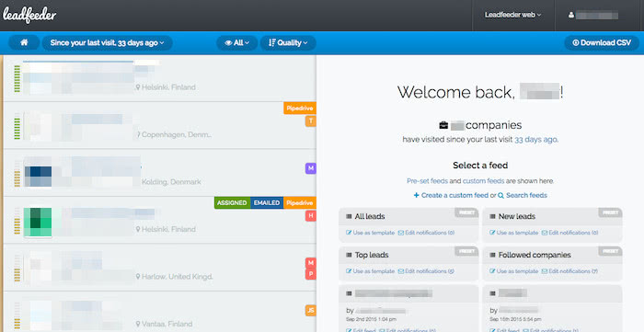
Task: Open the Quality sort dropdown
Action: pyautogui.click(x=288, y=42)
